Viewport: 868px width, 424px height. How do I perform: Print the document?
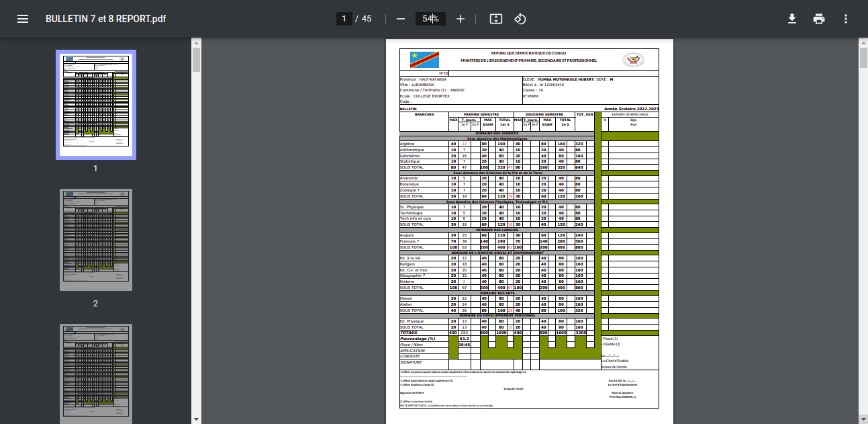pyautogui.click(x=819, y=19)
